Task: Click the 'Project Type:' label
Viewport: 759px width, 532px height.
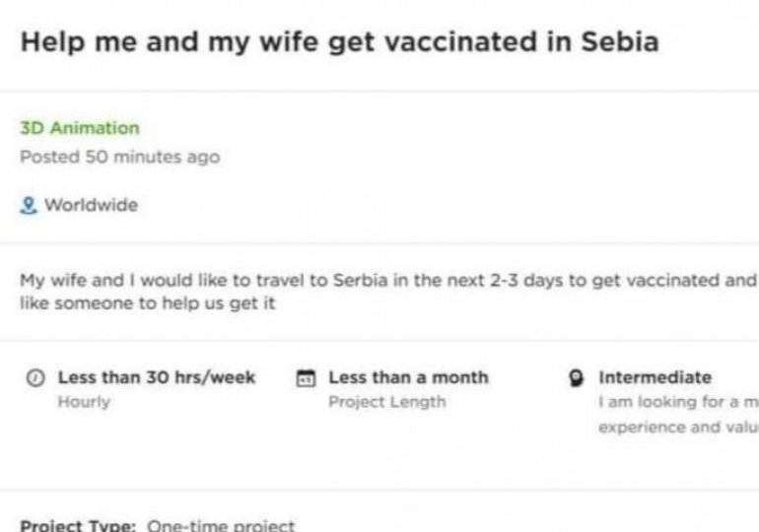Action: [79, 525]
